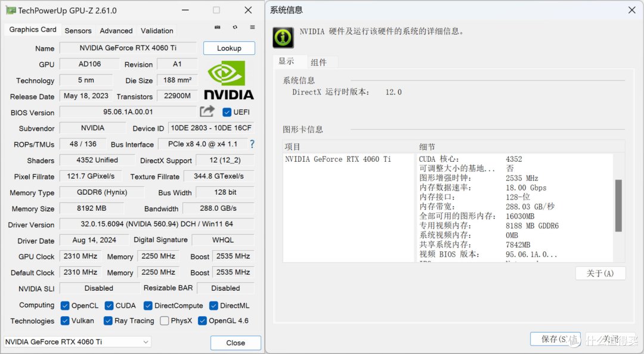Click the NVIDIA SLI Disabled field
644x354 pixels.
pyautogui.click(x=99, y=288)
